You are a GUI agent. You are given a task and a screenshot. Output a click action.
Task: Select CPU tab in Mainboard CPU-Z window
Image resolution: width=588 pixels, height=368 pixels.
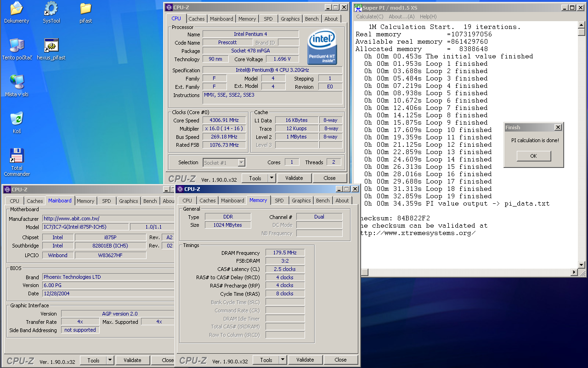(15, 201)
